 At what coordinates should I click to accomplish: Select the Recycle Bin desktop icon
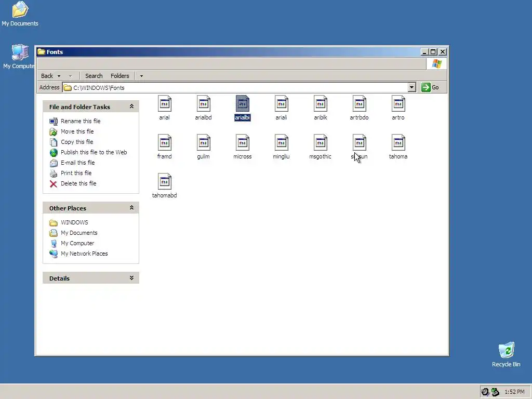[506, 354]
